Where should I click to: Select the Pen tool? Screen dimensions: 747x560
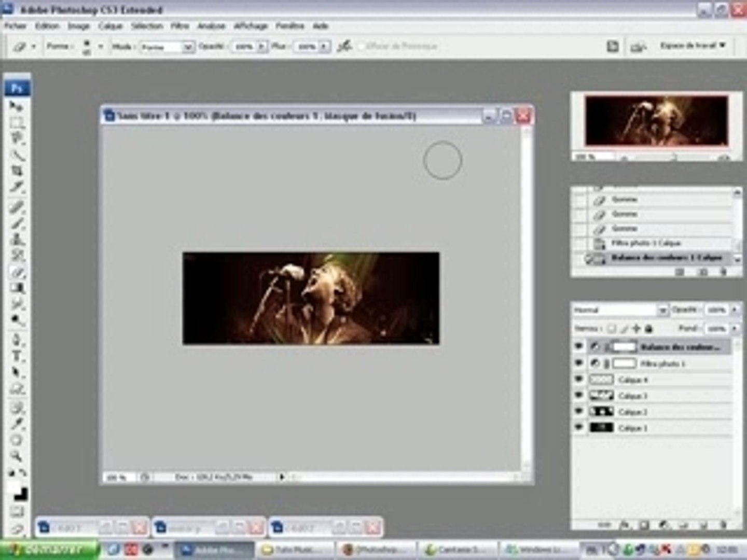pos(17,340)
